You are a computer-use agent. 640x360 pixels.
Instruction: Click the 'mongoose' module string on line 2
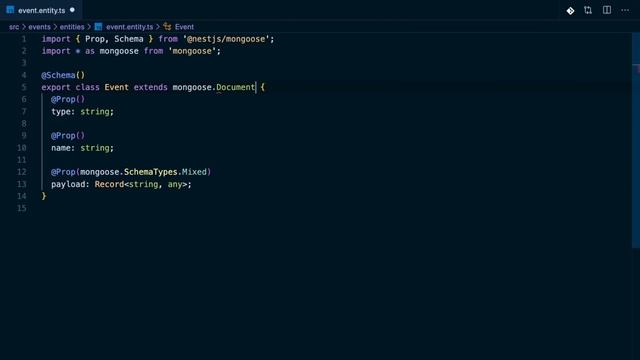tap(192, 51)
